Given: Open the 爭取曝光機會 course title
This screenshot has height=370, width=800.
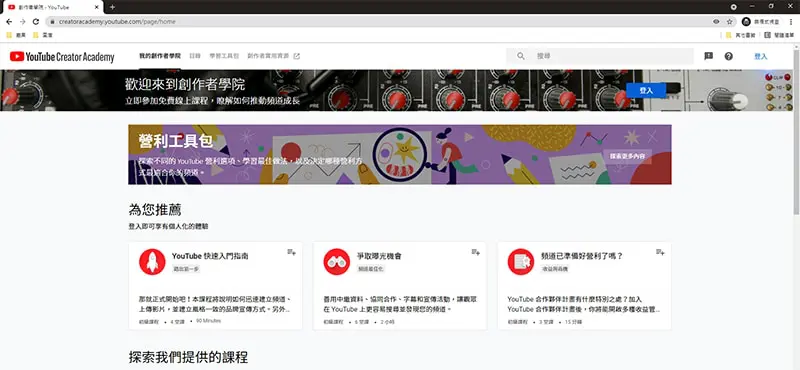Looking at the screenshot, I should tap(379, 256).
